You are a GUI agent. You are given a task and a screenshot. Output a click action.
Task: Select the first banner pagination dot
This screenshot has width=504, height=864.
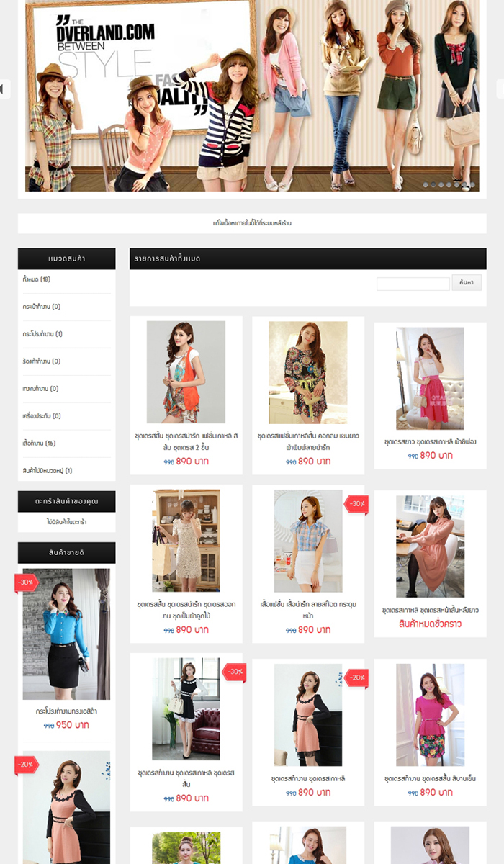[426, 185]
